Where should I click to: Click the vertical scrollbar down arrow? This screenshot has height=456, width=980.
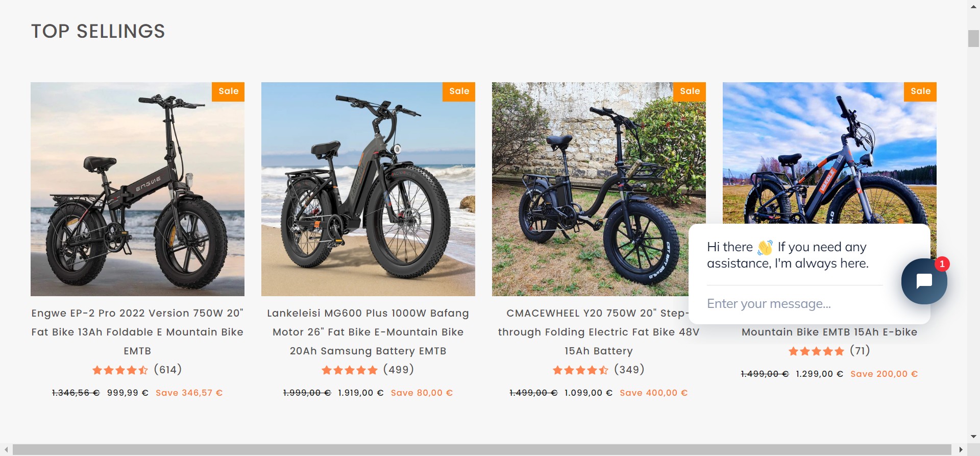coord(973,437)
